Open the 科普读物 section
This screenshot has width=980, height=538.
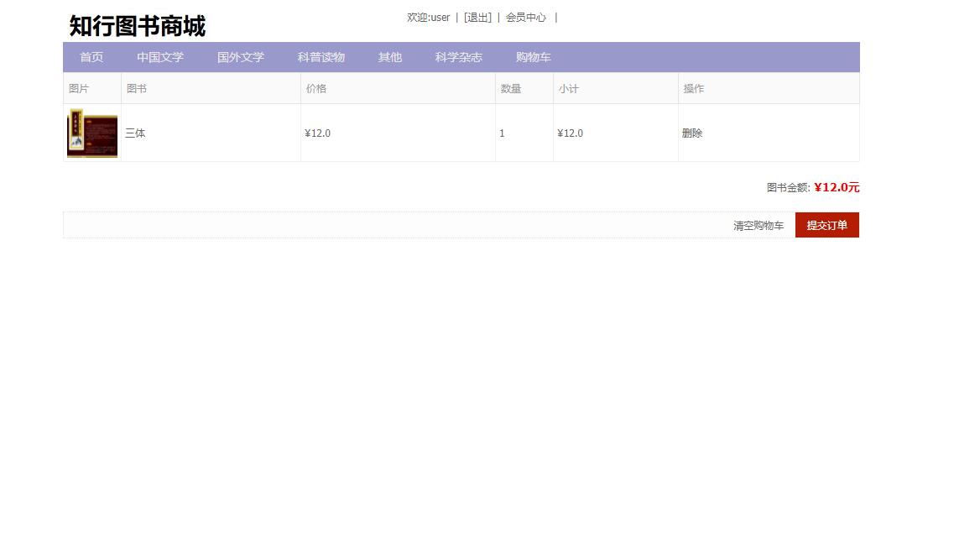321,57
